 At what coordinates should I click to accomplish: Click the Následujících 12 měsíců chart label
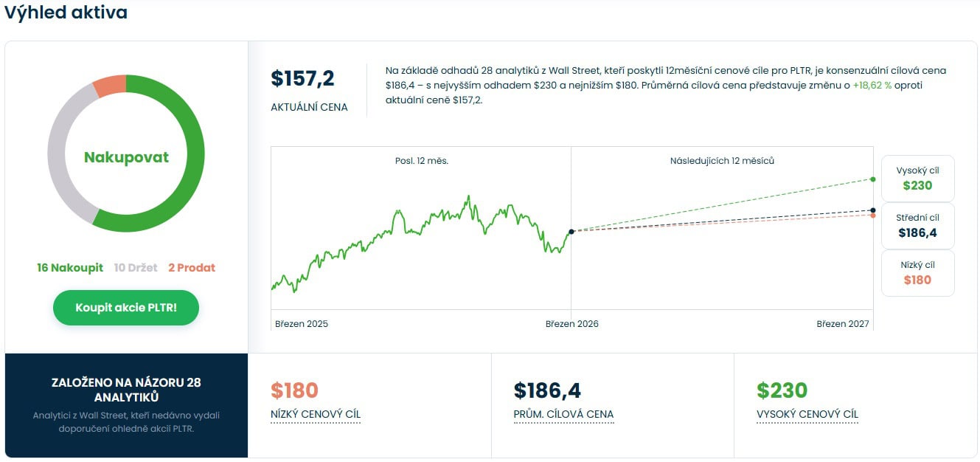[722, 161]
